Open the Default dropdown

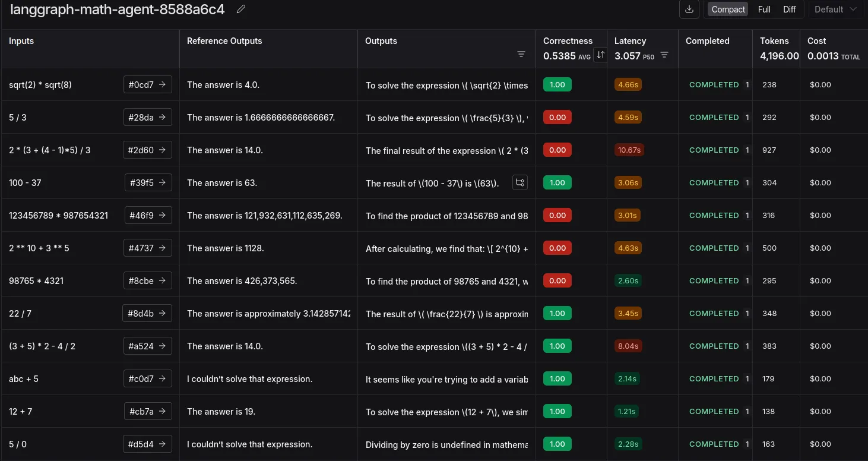pos(835,10)
